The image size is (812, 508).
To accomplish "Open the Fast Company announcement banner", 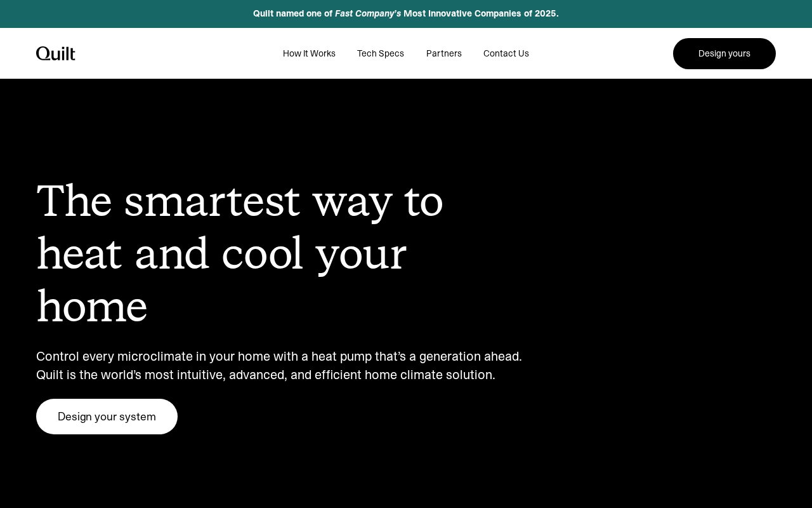I will pos(406,13).
